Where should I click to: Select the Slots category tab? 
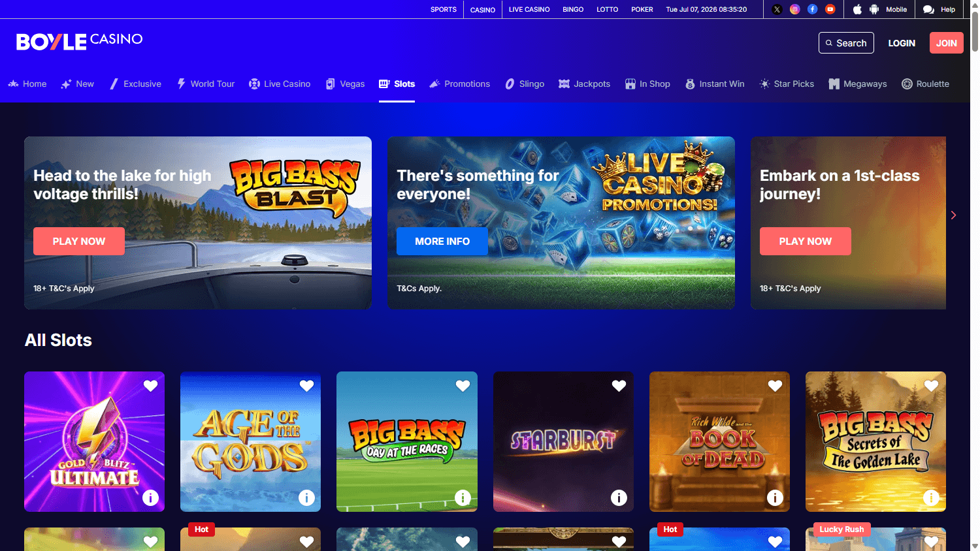(397, 84)
